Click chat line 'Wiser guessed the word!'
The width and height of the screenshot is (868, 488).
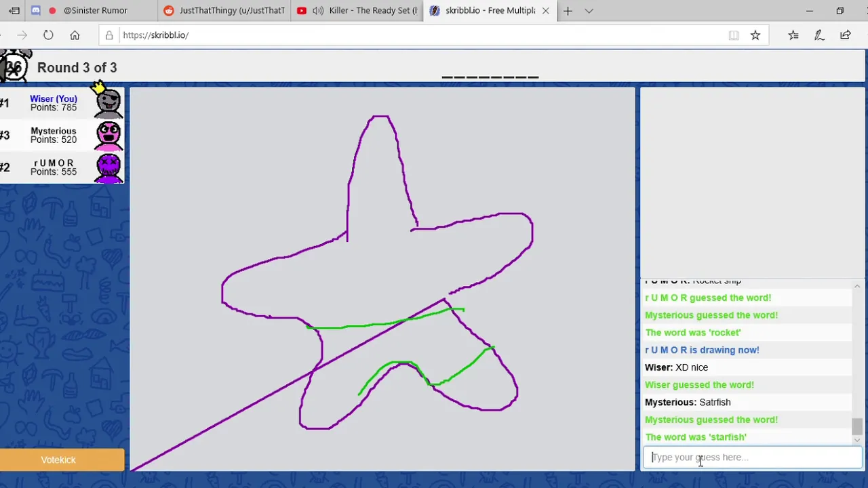[x=699, y=385]
